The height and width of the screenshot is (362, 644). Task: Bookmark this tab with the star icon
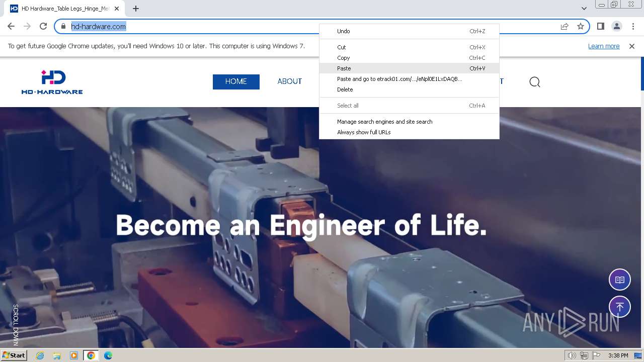click(581, 26)
